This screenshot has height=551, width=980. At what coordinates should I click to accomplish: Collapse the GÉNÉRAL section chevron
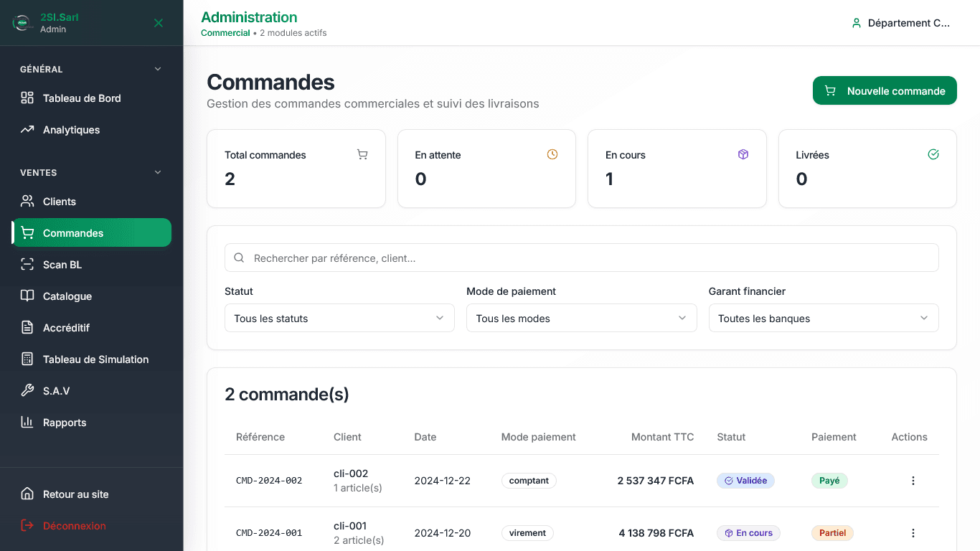(158, 69)
